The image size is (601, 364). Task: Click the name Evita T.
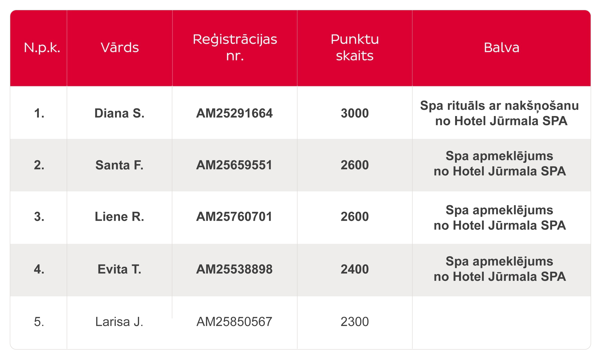(x=120, y=269)
